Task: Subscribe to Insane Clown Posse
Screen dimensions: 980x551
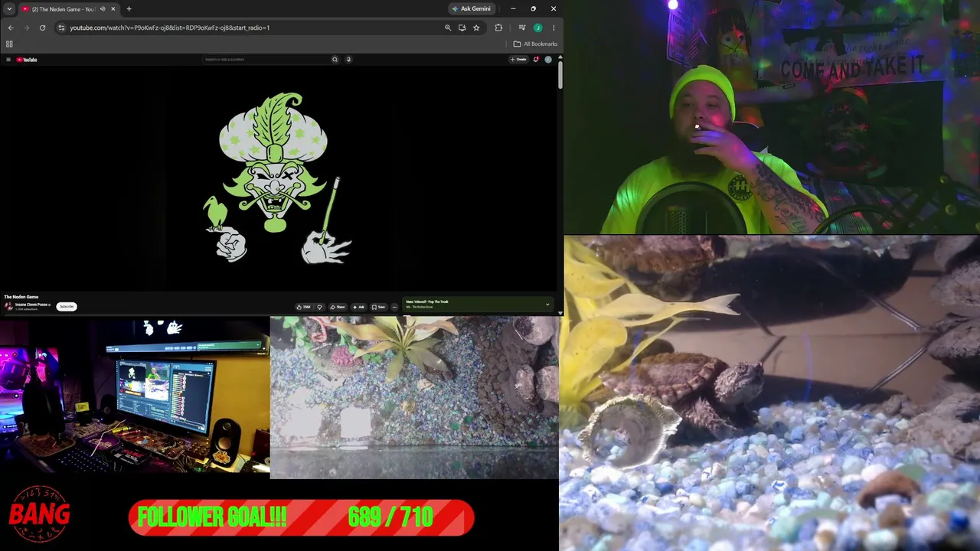Action: tap(67, 306)
